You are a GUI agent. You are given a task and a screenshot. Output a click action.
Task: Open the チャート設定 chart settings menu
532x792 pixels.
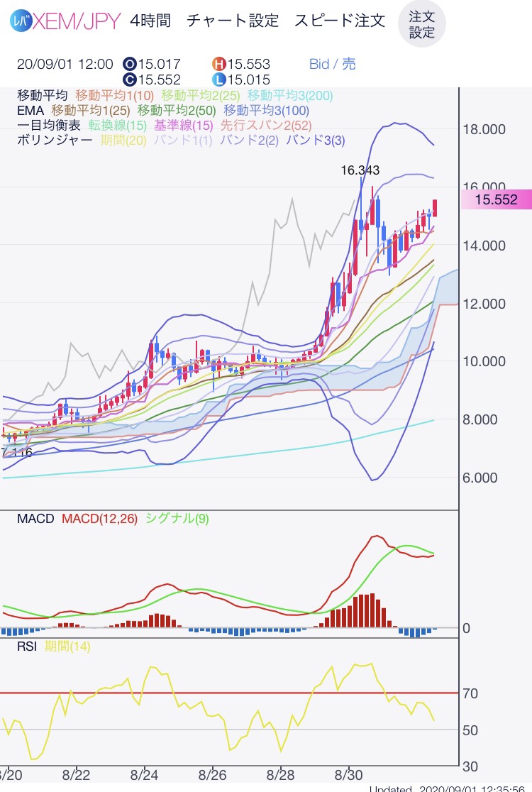[x=233, y=21]
